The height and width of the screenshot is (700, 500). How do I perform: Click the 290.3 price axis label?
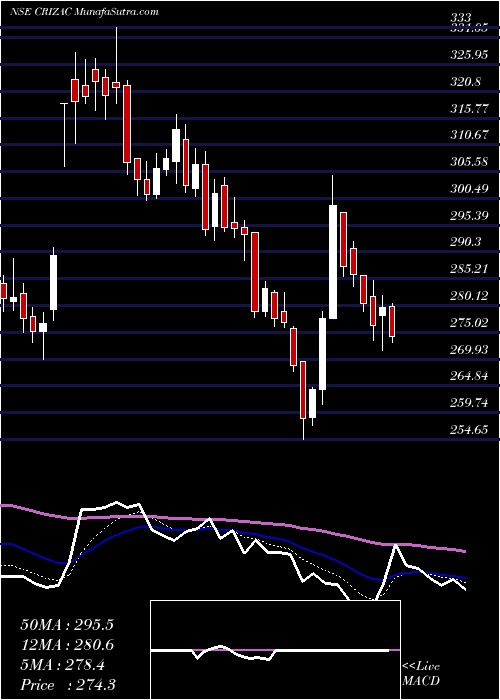(467, 242)
